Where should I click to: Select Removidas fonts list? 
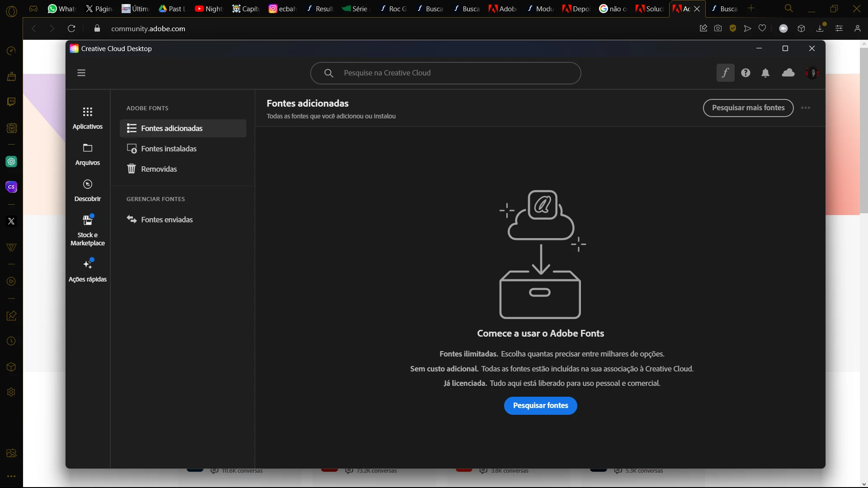[x=159, y=169]
